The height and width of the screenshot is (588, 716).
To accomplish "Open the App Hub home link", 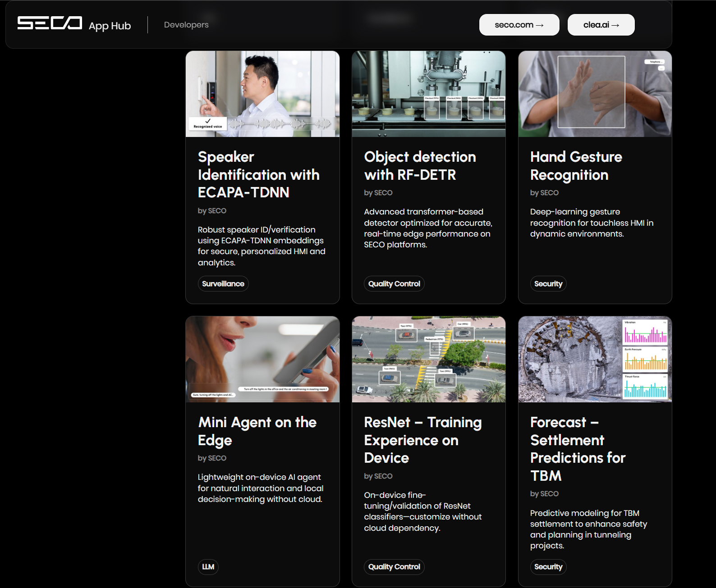I will (x=110, y=26).
